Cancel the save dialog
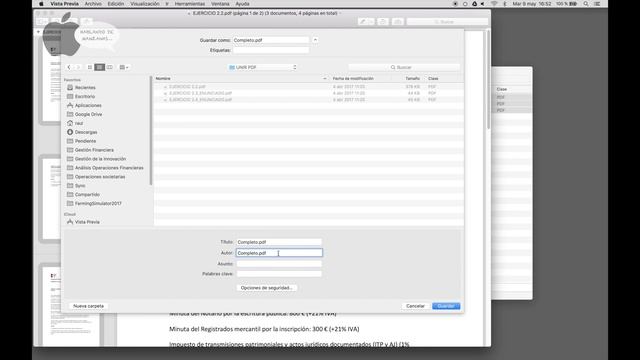The image size is (640, 360). click(416, 306)
